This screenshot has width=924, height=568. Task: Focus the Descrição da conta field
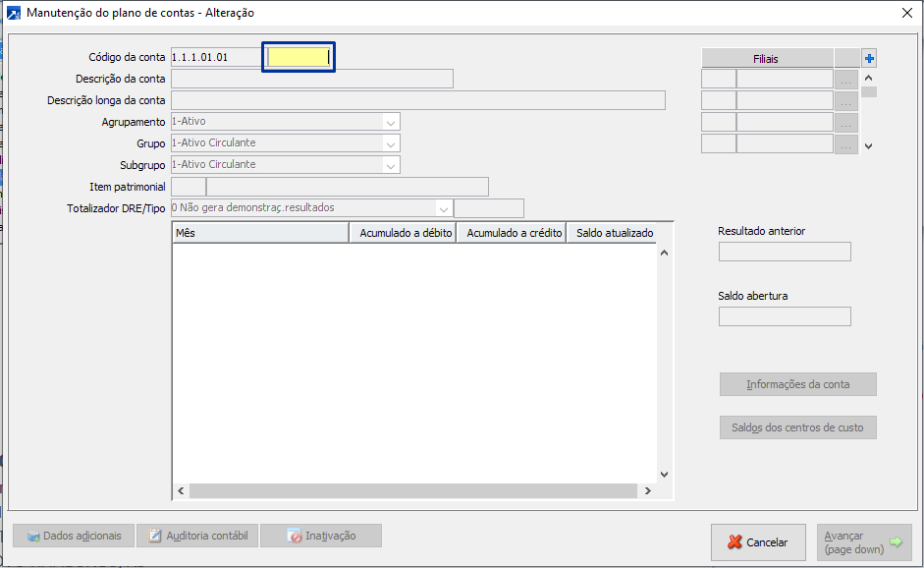tap(312, 79)
